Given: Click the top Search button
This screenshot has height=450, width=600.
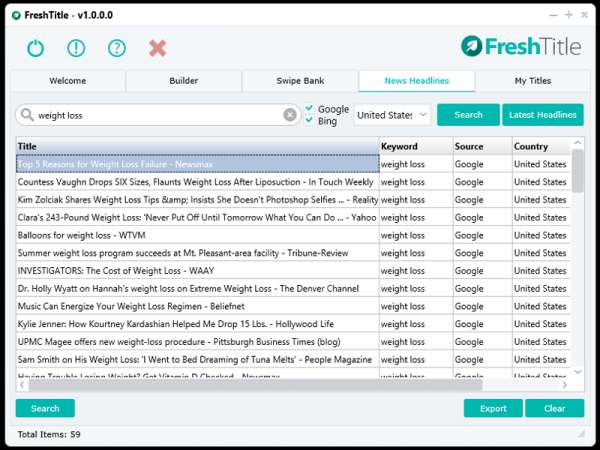Looking at the screenshot, I should click(468, 115).
